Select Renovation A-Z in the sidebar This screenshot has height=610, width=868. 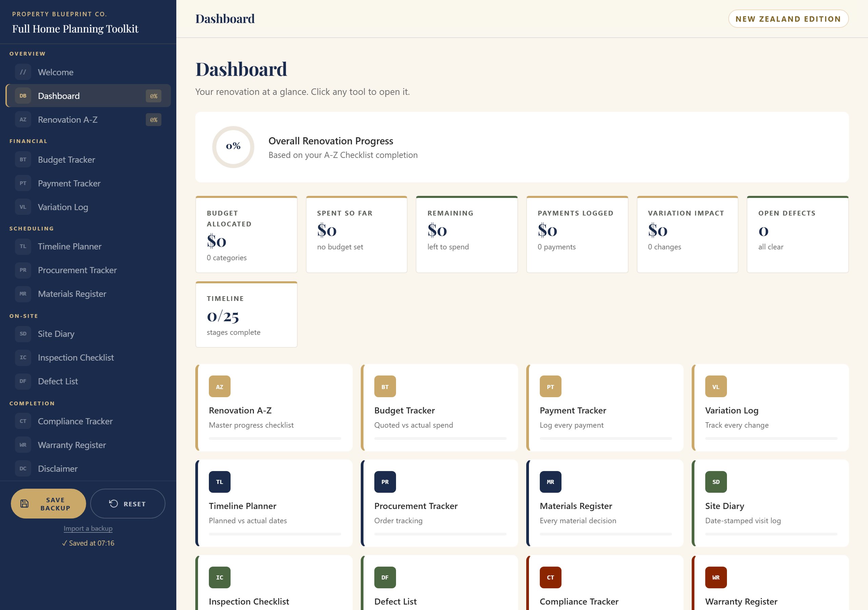(88, 120)
